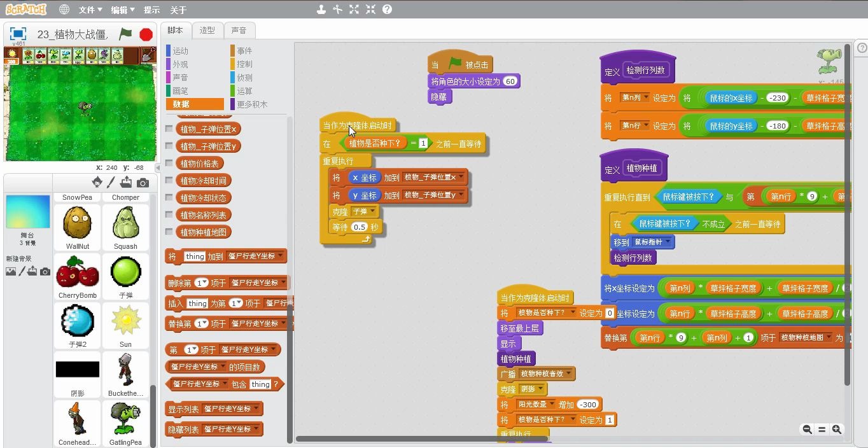This screenshot has width=868, height=448.
Task: Upload backdrop from file
Action: click(x=32, y=272)
